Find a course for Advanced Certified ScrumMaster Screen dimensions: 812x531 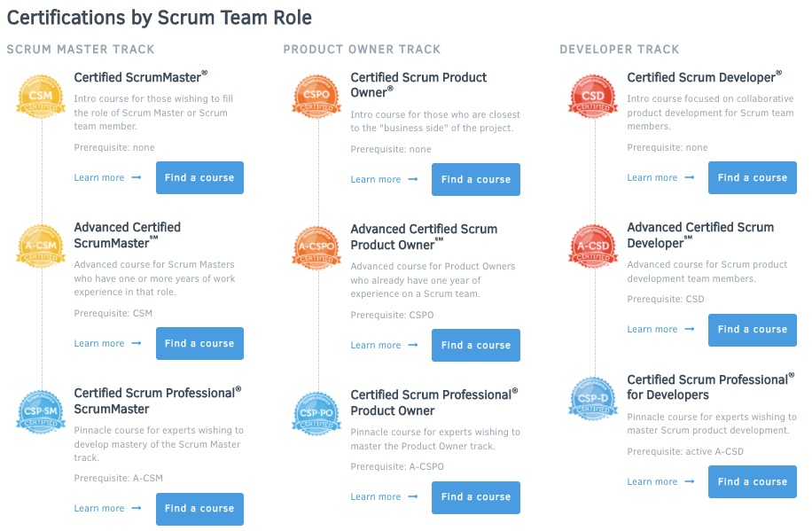coord(199,344)
